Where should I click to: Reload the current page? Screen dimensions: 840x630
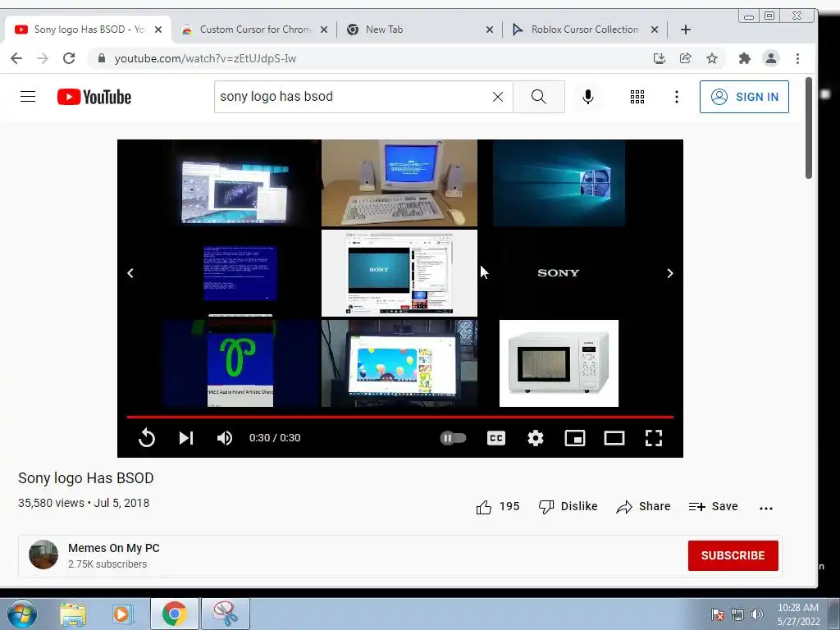pos(69,58)
